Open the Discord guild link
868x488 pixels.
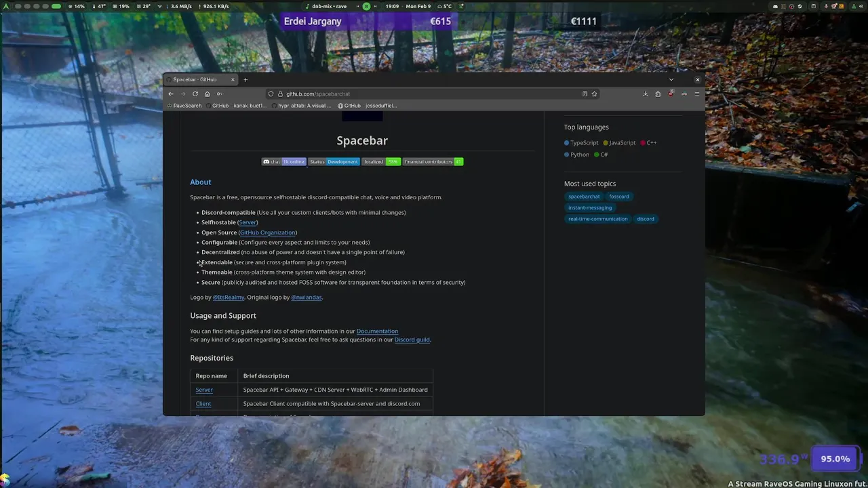click(412, 340)
